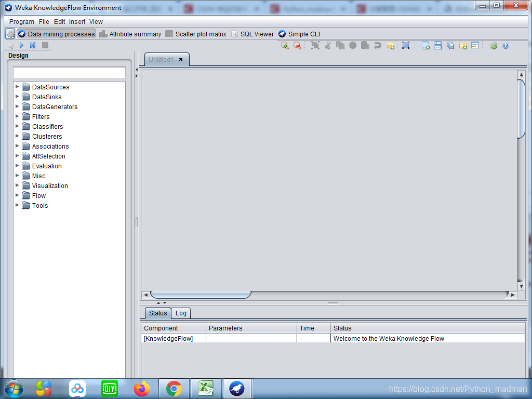
Task: Select the Visualization folder in tree
Action: point(45,185)
